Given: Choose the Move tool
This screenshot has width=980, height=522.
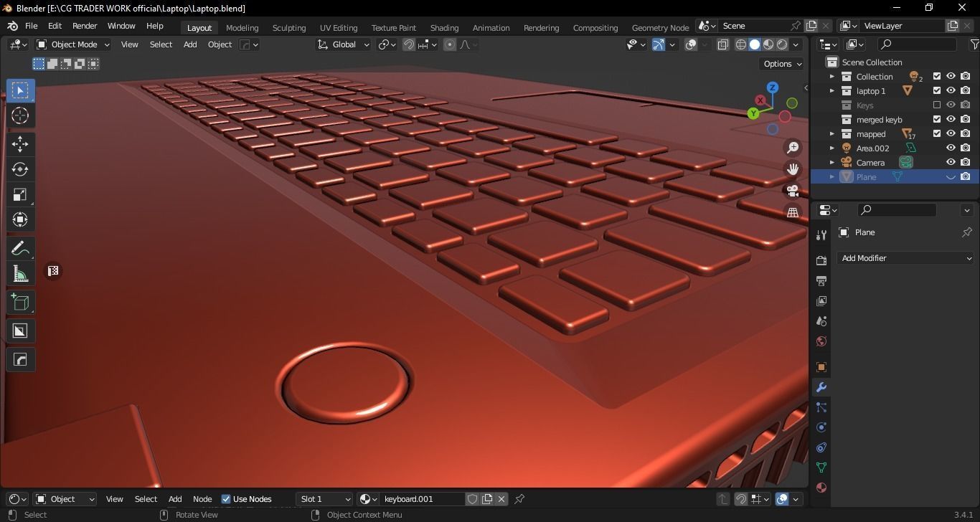Looking at the screenshot, I should pos(20,144).
